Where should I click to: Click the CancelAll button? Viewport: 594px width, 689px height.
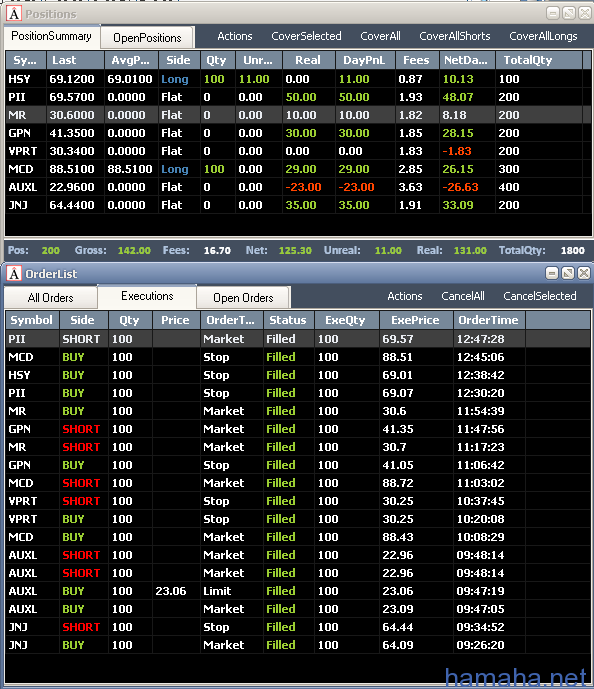click(463, 296)
